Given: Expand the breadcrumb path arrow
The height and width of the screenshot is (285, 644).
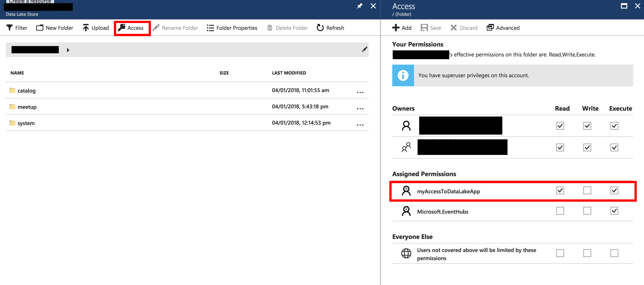Looking at the screenshot, I should [x=68, y=50].
